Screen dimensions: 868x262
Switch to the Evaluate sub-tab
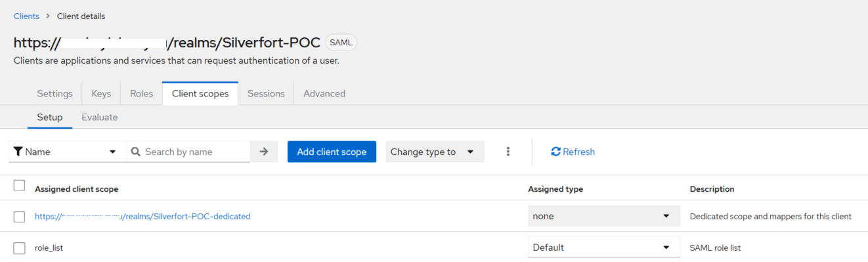(100, 117)
